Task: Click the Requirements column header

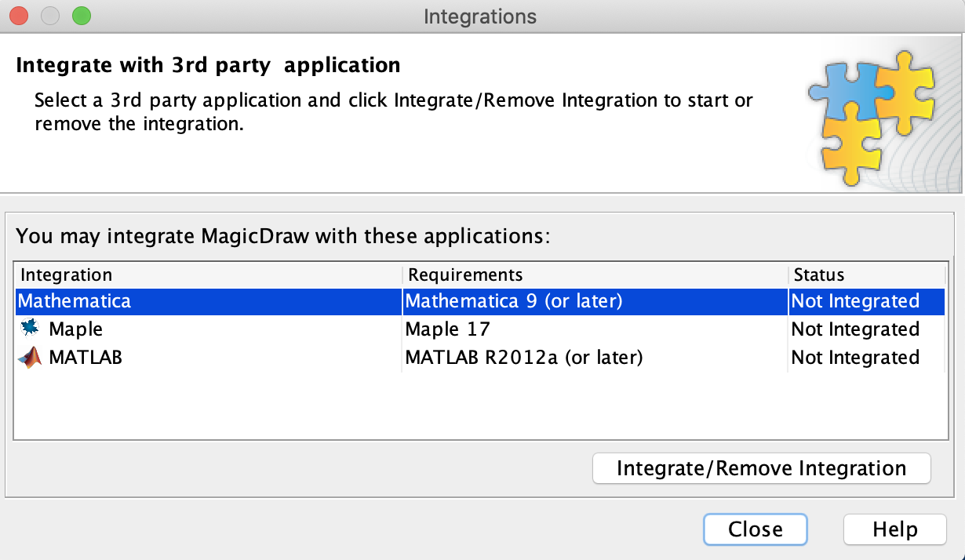Action: 465,275
